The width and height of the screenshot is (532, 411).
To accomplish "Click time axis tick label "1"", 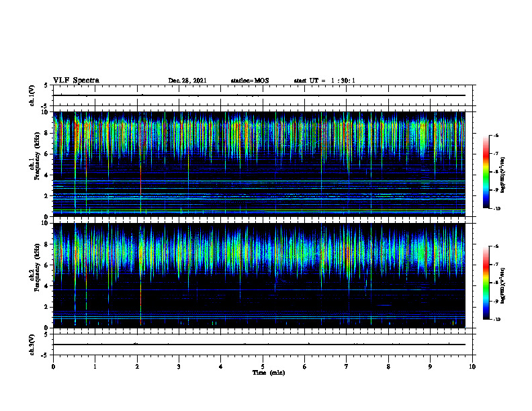I will click(x=95, y=367).
